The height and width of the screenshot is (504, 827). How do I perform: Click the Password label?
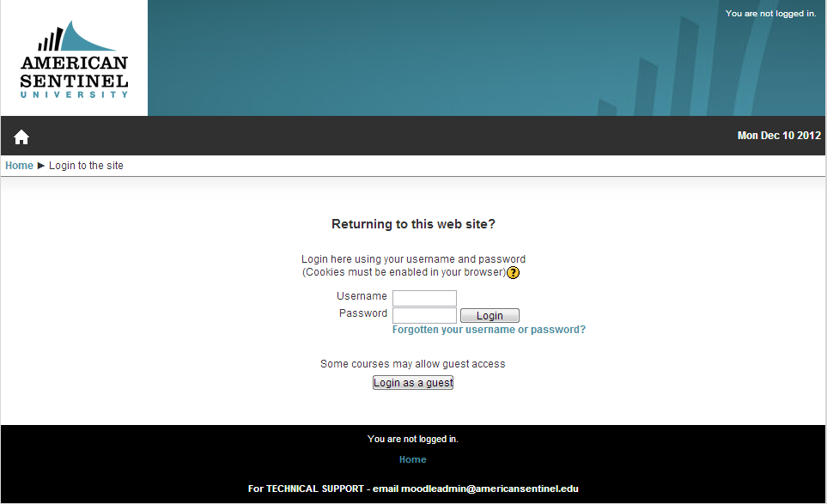click(x=362, y=313)
